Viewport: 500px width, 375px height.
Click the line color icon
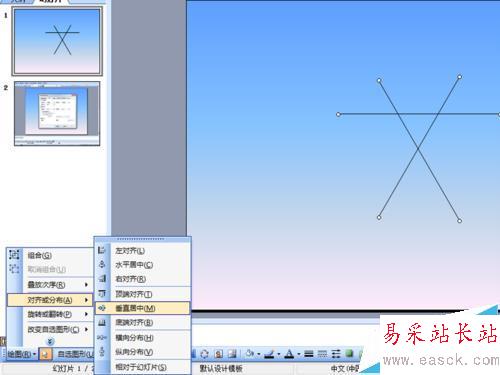pos(269,354)
